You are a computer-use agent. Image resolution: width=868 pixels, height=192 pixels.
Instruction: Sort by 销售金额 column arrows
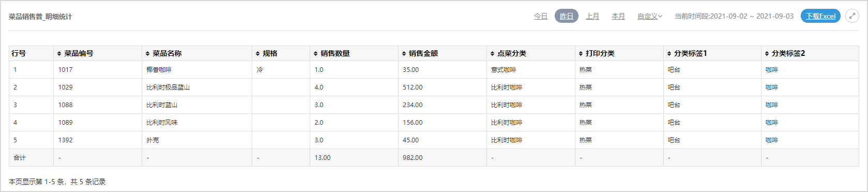click(x=404, y=54)
